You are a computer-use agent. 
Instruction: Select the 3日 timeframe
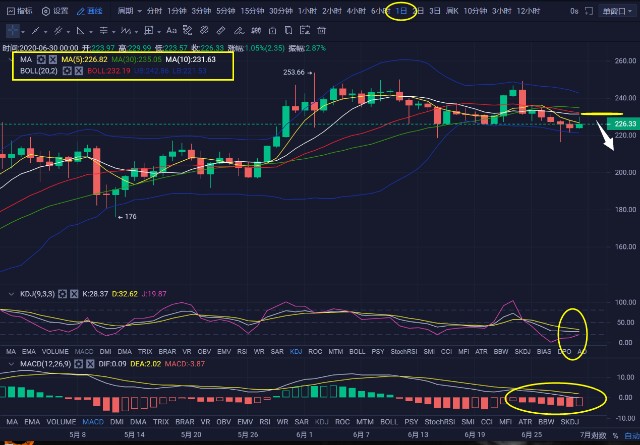pyautogui.click(x=435, y=11)
